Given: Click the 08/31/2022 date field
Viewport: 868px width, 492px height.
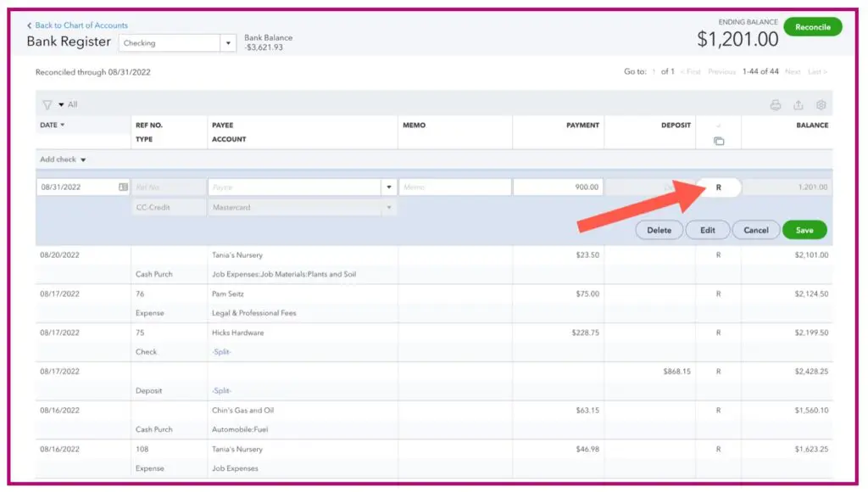Looking at the screenshot, I should point(83,187).
